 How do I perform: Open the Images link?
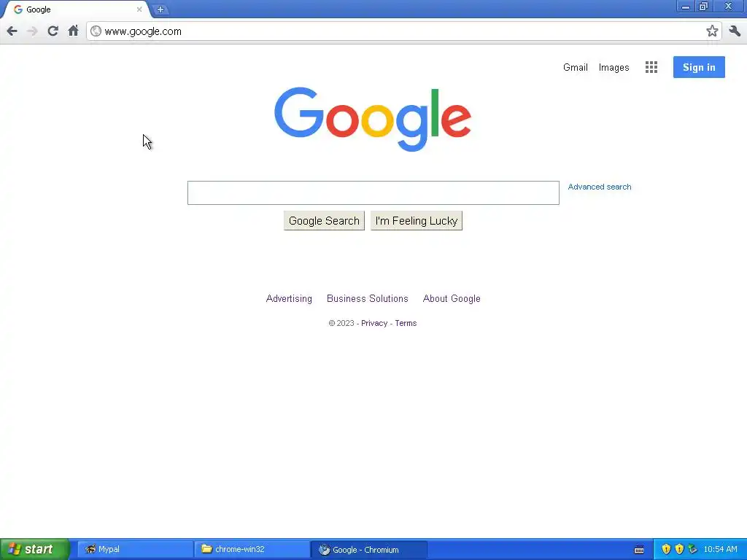click(x=614, y=68)
